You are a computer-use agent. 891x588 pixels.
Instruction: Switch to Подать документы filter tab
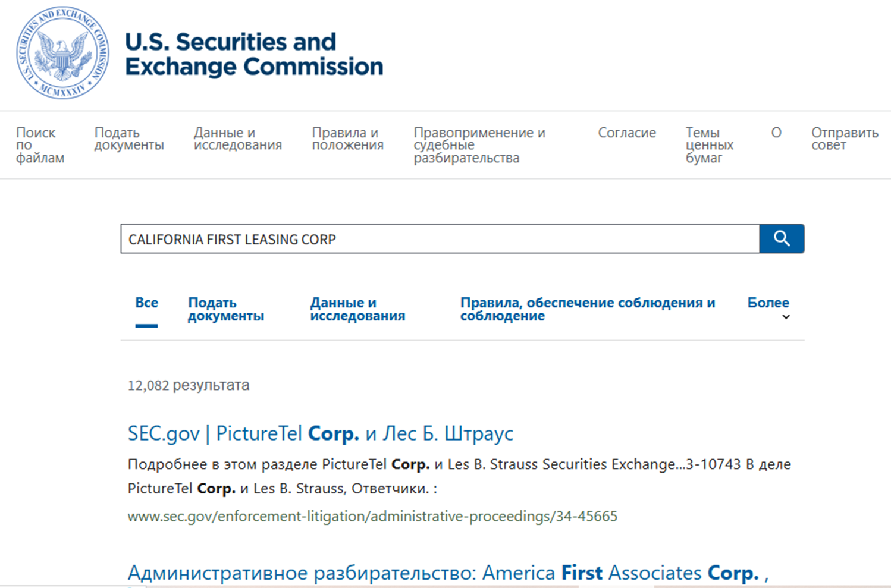pyautogui.click(x=226, y=309)
